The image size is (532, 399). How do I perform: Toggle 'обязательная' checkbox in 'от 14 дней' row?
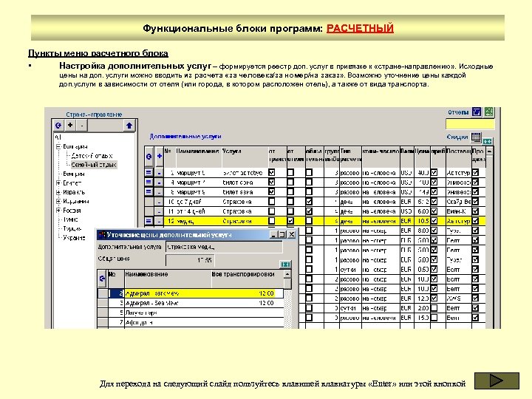pos(309,211)
